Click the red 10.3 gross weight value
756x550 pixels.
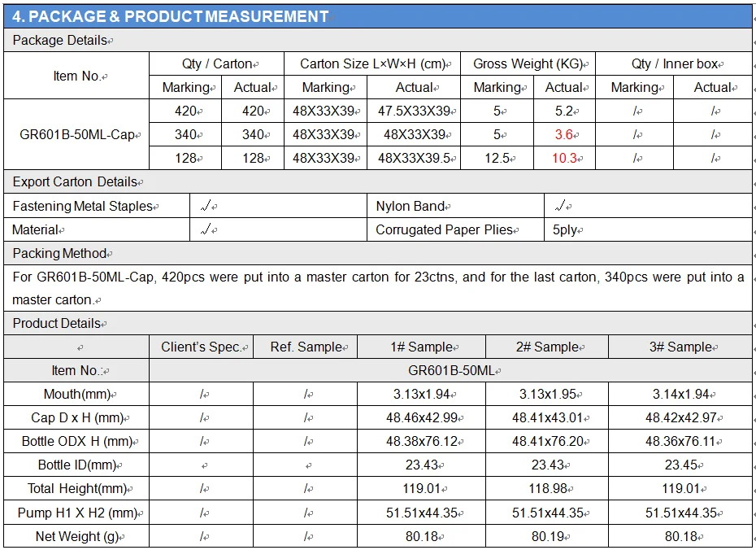(x=564, y=159)
